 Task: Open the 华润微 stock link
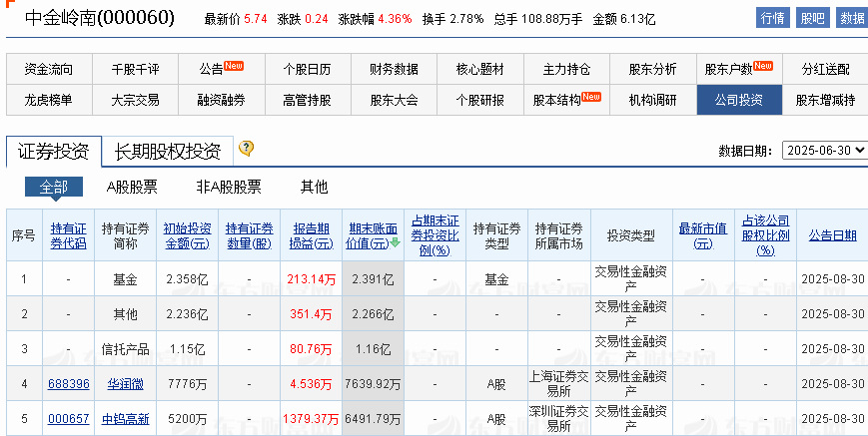coord(125,383)
